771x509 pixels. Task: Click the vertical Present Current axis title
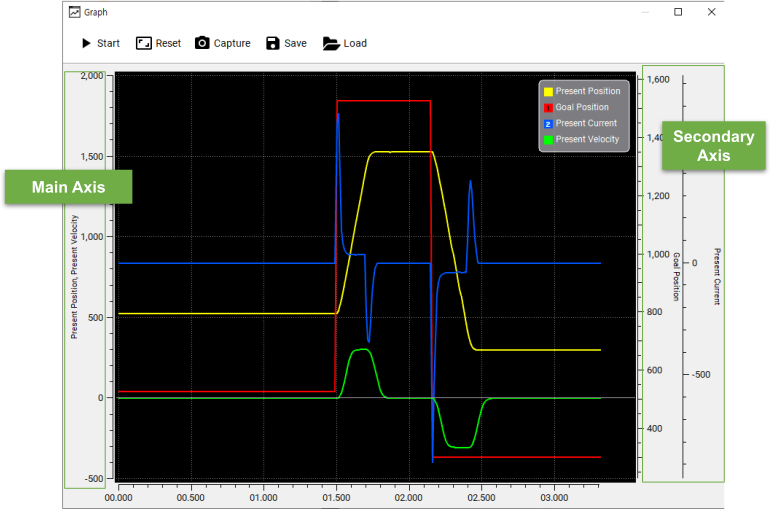pos(716,277)
